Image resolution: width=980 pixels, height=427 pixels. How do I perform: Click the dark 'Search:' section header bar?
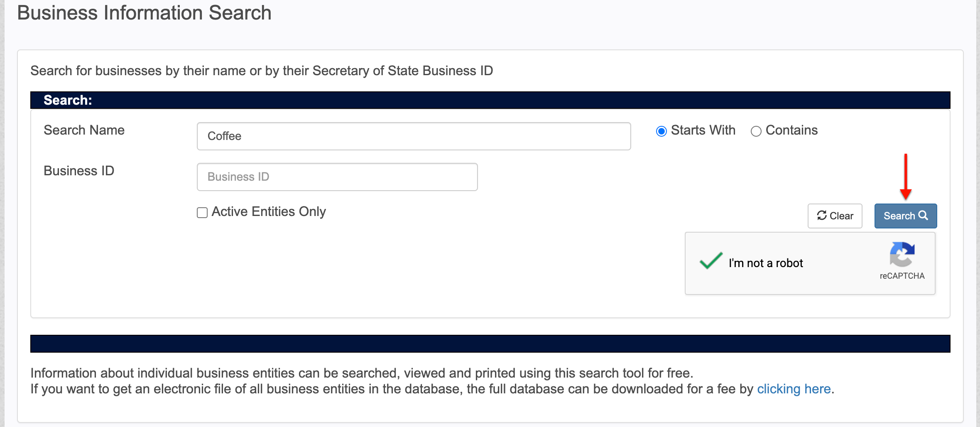pyautogui.click(x=490, y=100)
